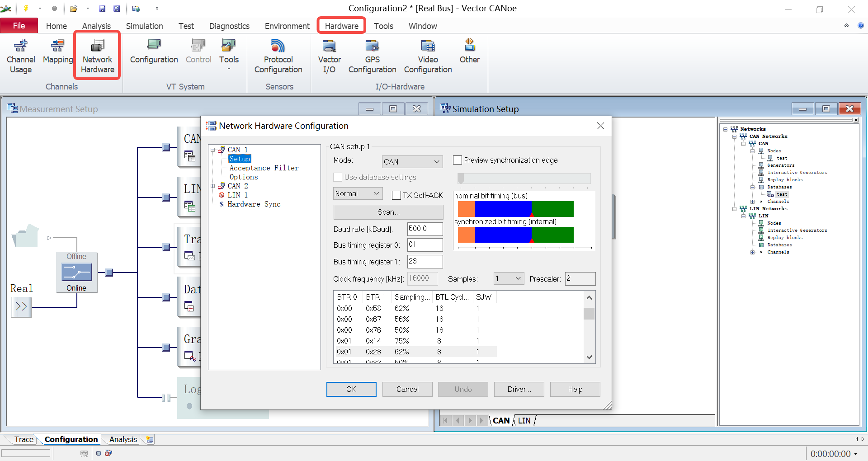Click the offline file source icon
The image size is (868, 461).
point(25,235)
